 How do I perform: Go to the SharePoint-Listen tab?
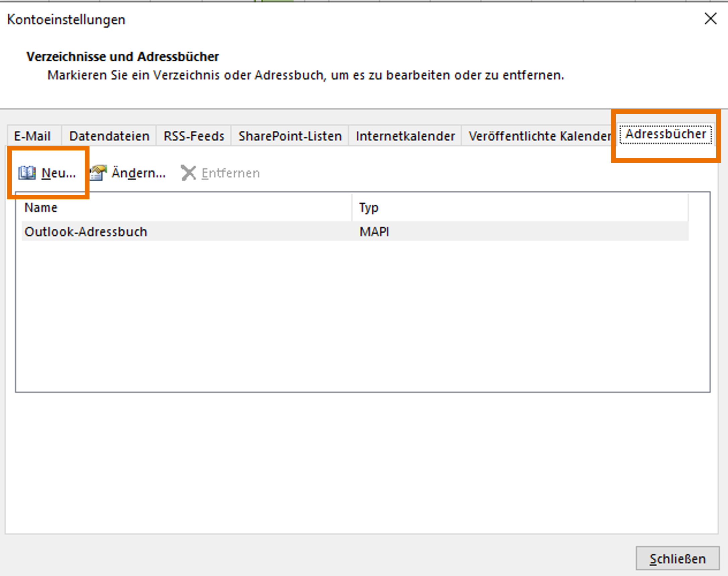pyautogui.click(x=290, y=136)
